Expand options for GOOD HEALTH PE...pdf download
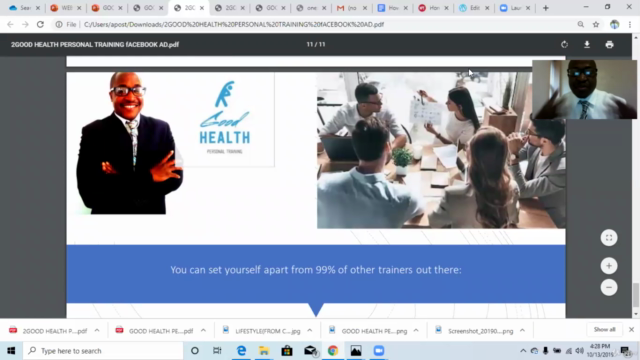This screenshot has height=360, width=640. pos(203,331)
